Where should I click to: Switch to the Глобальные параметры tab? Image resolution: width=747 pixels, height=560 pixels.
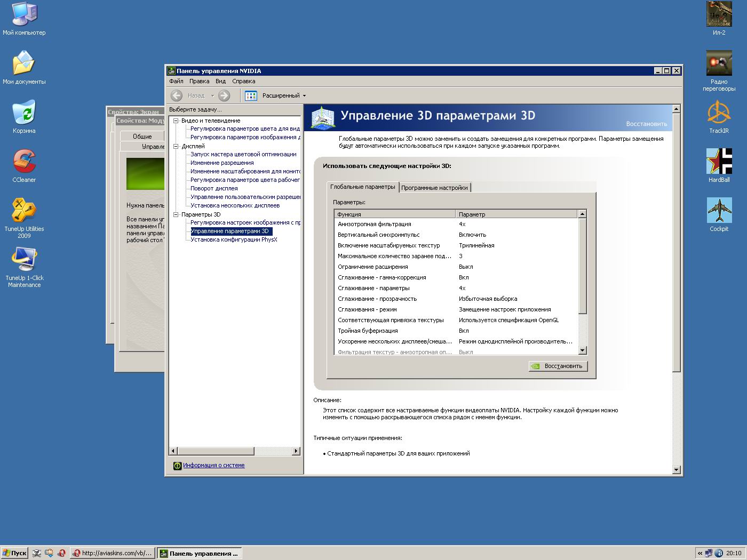click(x=363, y=187)
